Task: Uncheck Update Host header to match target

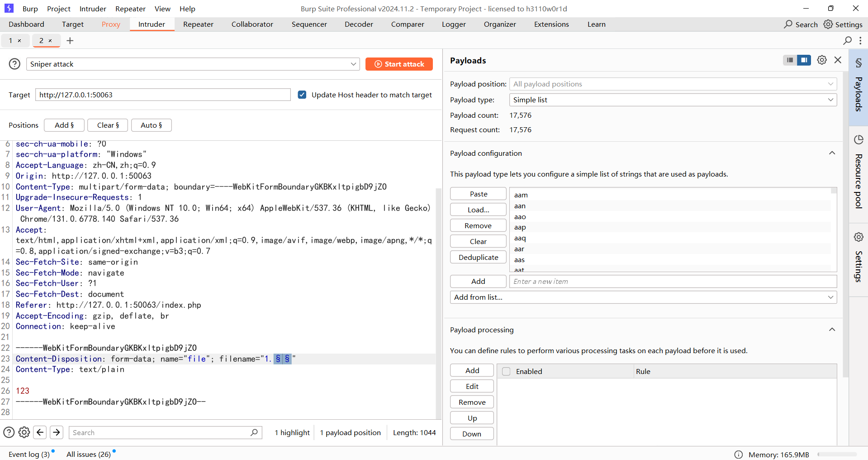Action: tap(302, 95)
